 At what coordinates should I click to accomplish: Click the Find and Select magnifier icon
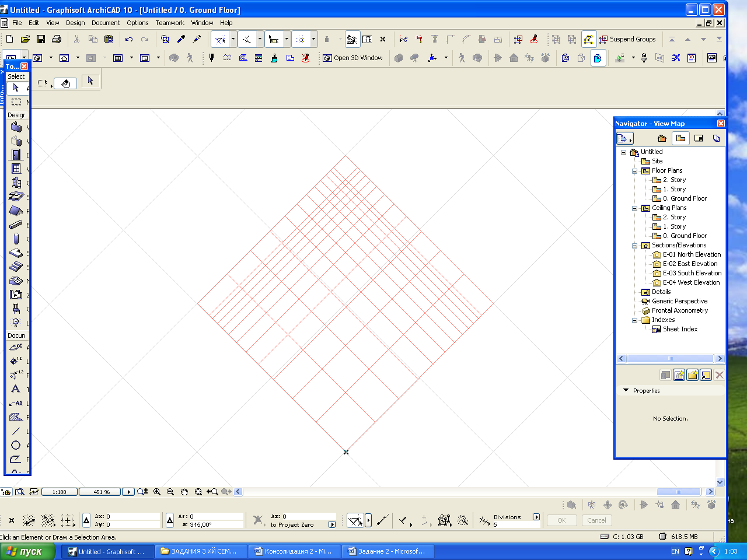(165, 39)
